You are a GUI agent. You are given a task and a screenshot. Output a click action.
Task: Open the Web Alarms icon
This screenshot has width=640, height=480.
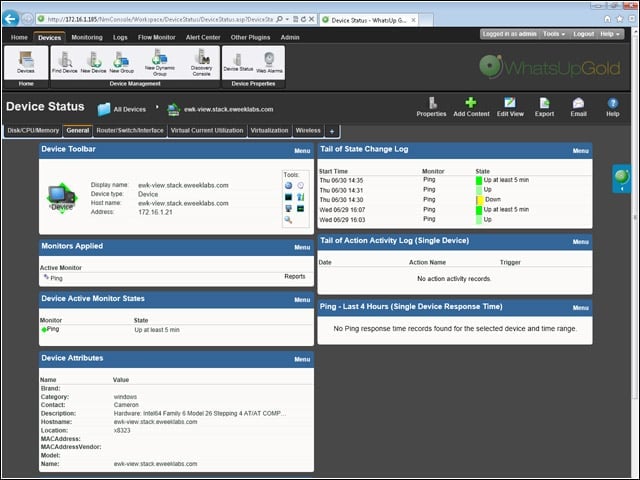tap(269, 62)
